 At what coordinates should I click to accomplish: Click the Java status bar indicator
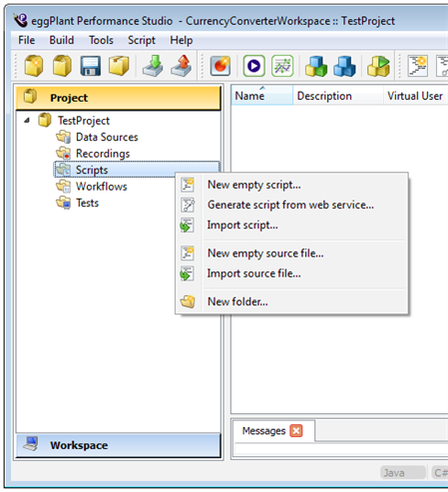tap(403, 472)
